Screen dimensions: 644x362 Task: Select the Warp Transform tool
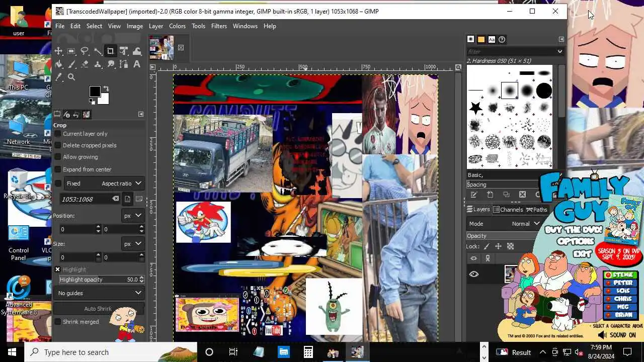click(x=137, y=51)
